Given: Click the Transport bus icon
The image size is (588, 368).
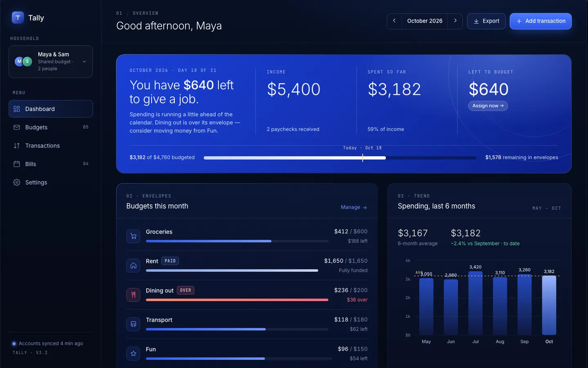Looking at the screenshot, I should [134, 324].
